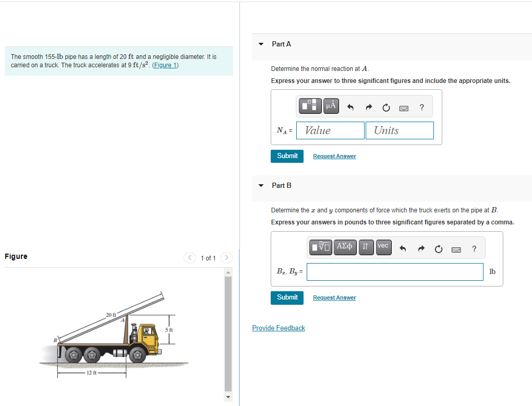Open the equation templates icon in Part A toolbar

310,105
